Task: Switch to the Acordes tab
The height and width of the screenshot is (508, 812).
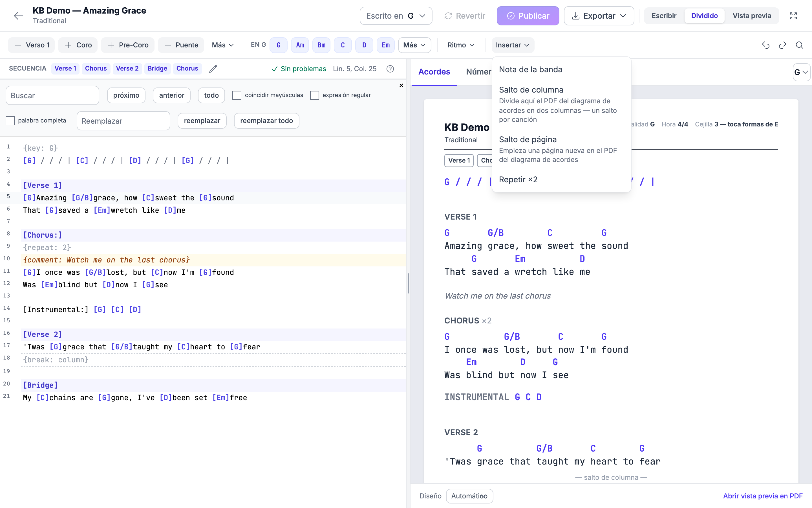Action: (x=434, y=72)
